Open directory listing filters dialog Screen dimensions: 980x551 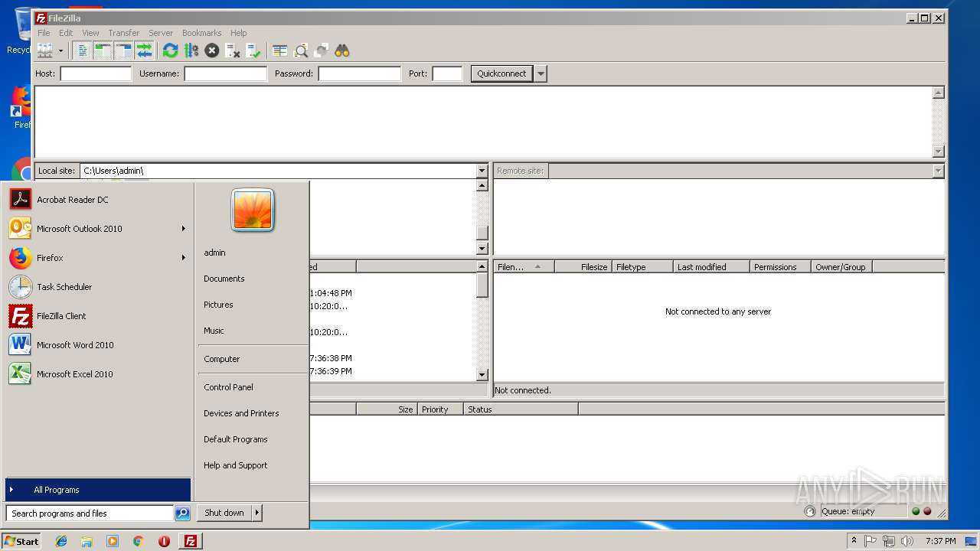point(280,51)
